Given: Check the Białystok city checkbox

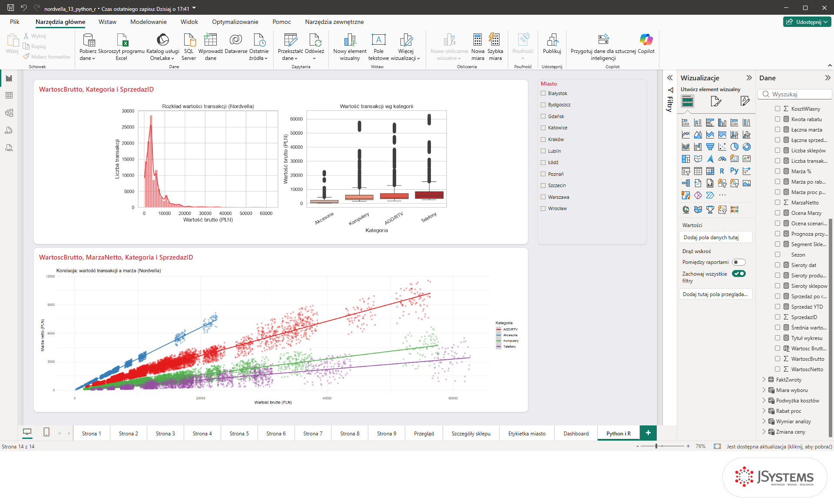Looking at the screenshot, I should click(x=543, y=93).
